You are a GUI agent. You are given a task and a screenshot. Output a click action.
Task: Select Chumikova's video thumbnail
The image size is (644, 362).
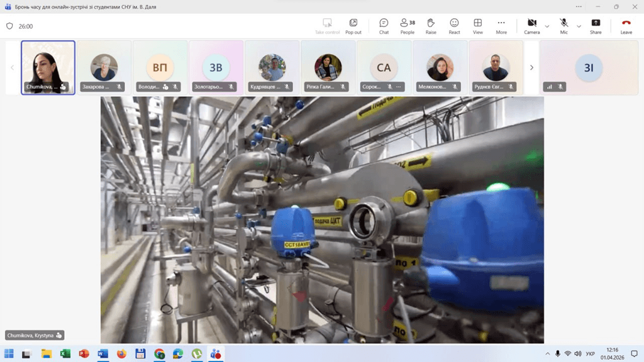(48, 67)
